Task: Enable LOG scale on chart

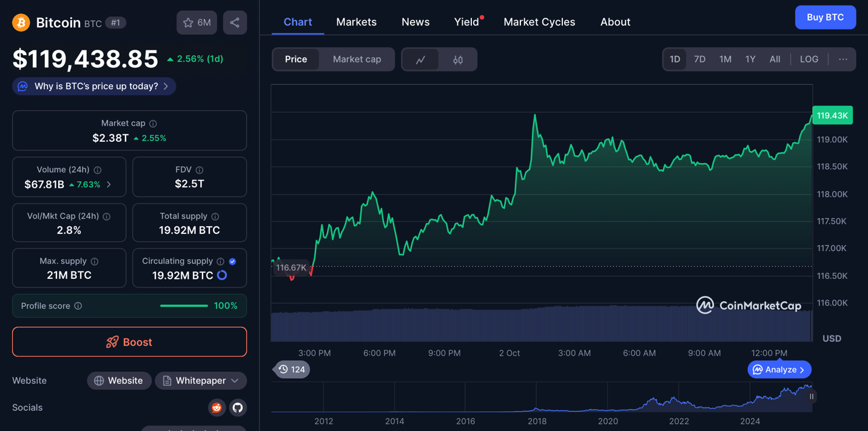Action: [x=809, y=59]
